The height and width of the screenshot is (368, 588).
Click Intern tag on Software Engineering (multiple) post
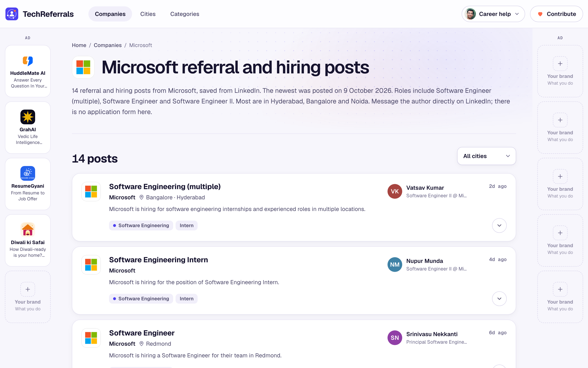click(187, 225)
